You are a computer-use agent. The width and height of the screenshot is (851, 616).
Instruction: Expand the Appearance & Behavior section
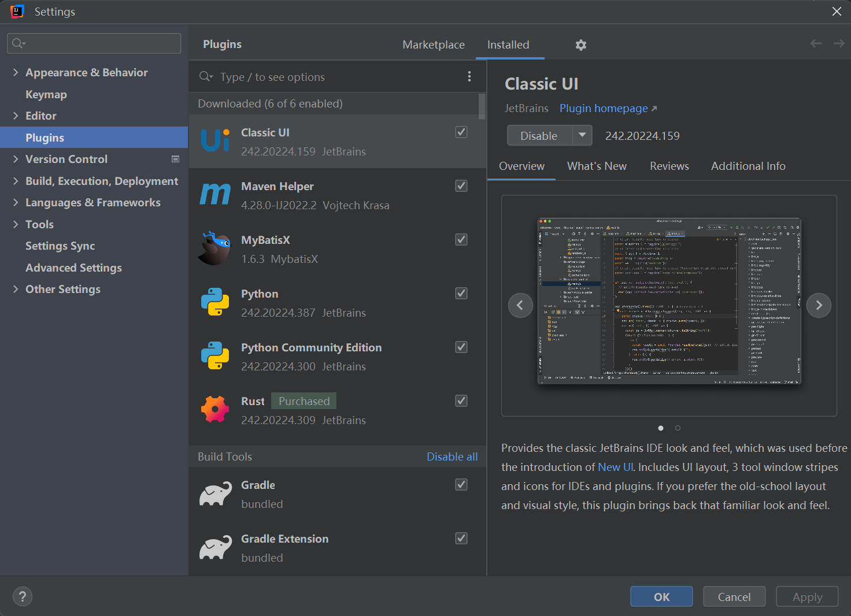tap(16, 72)
